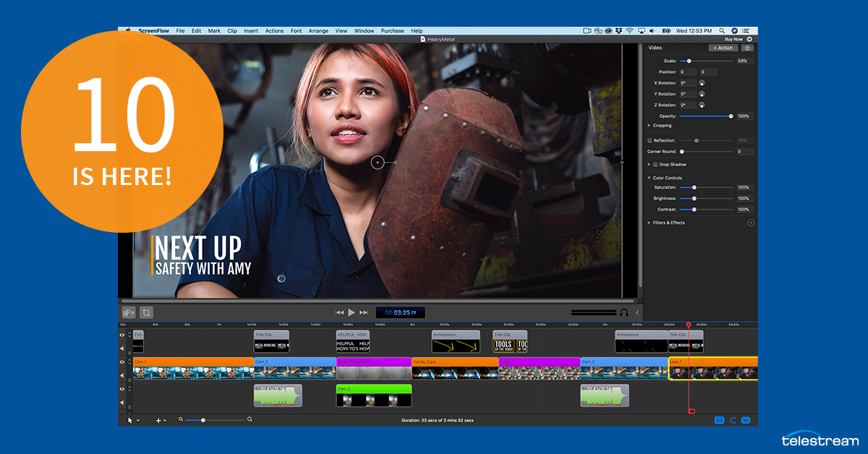Click the red playhead marker on ruler

[689, 325]
